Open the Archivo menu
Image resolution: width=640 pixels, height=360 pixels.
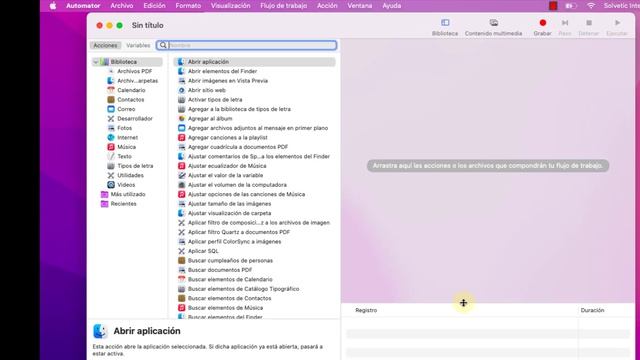point(122,6)
